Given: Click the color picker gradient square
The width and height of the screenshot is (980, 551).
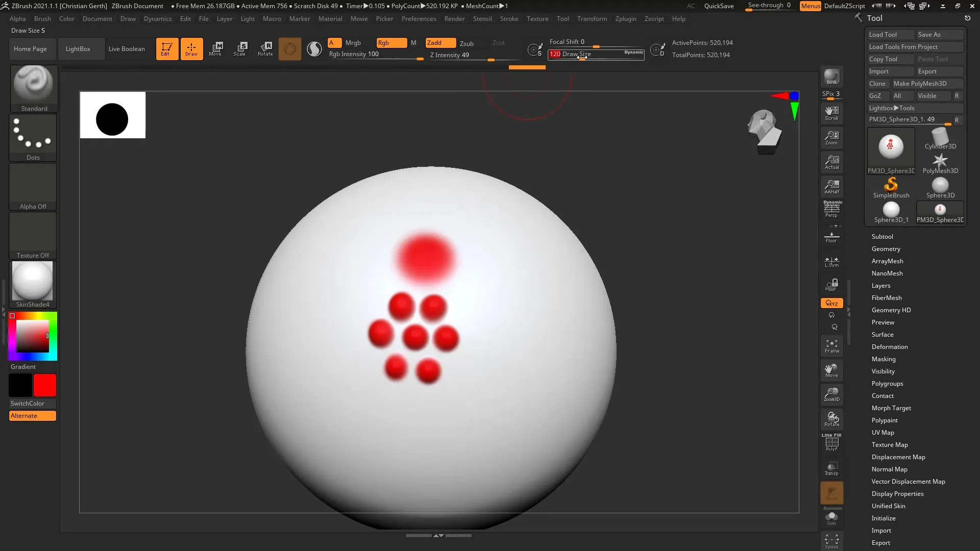Looking at the screenshot, I should 33,336.
